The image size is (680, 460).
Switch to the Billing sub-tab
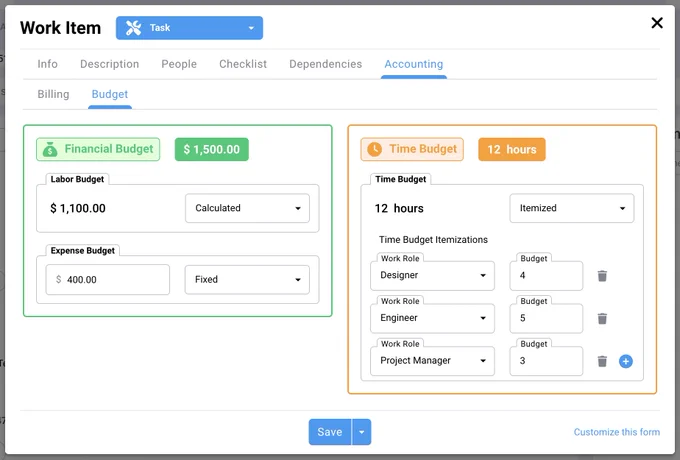click(53, 94)
